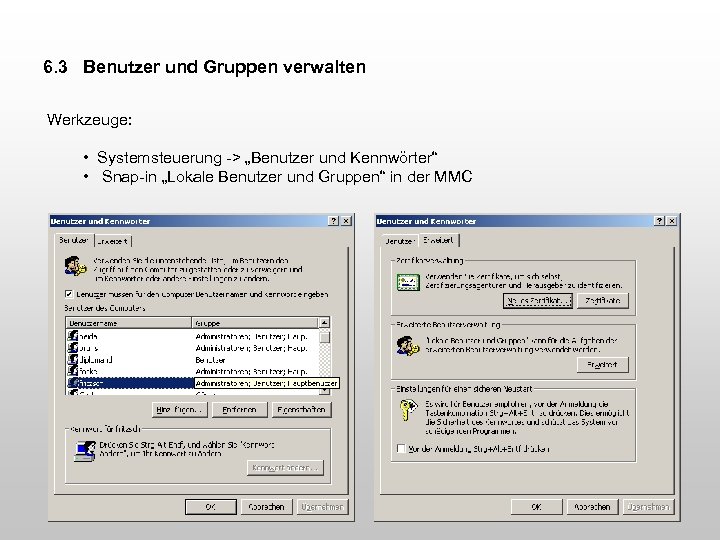Select the Erweitert tab in the certificate dialog
720x540 pixels.
(439, 240)
